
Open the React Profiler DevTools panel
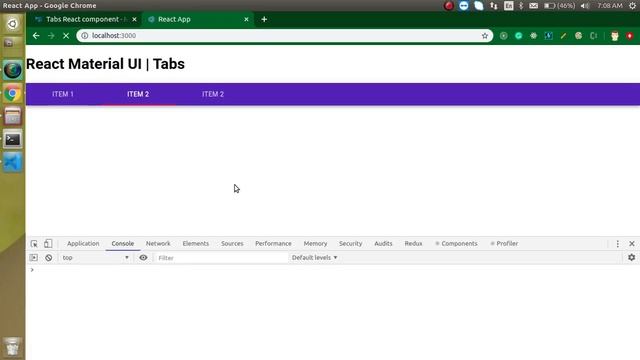pos(504,244)
